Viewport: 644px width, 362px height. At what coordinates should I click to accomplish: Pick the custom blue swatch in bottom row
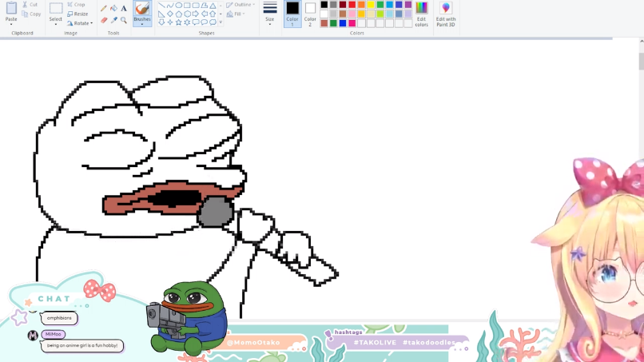tap(343, 23)
